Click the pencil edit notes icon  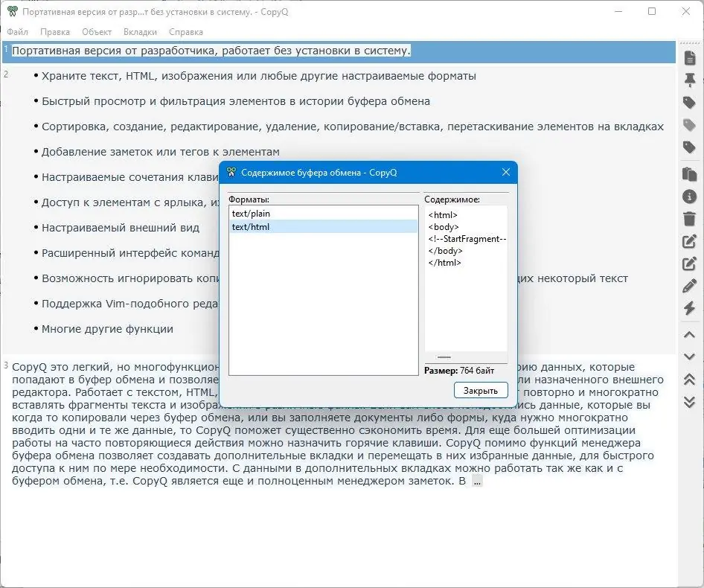[x=690, y=286]
